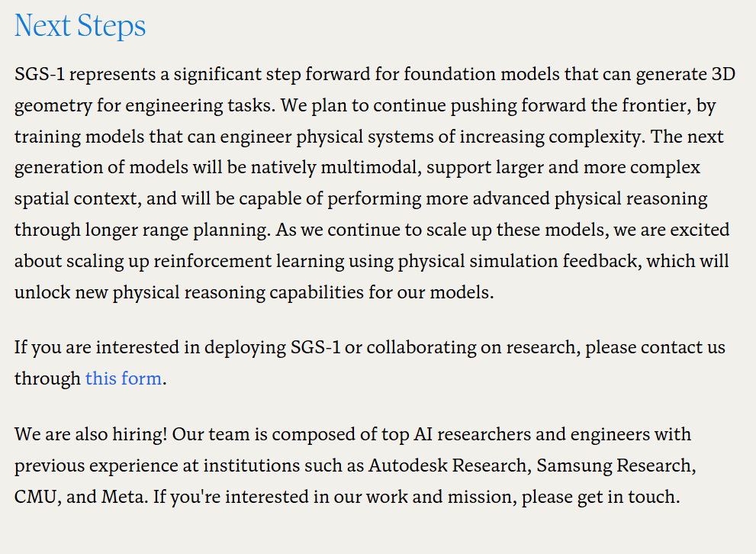Screen dimensions: 756x554
Task: Click the word 'CMU'
Action: 36,497
